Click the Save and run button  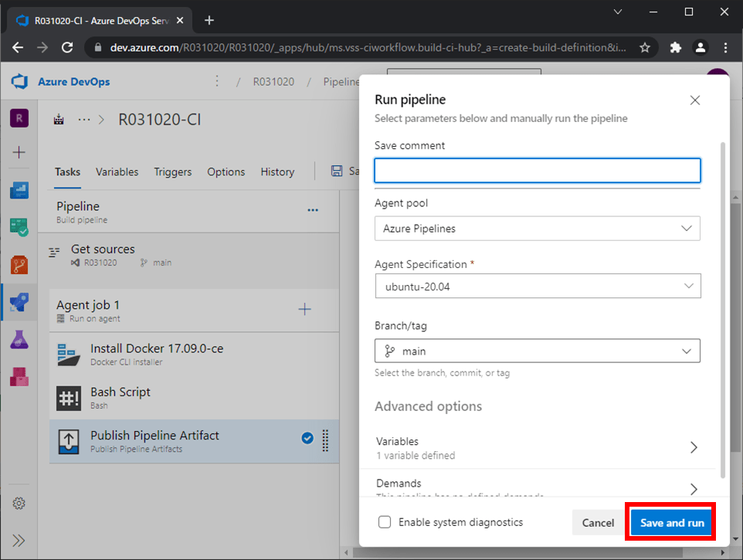(672, 523)
